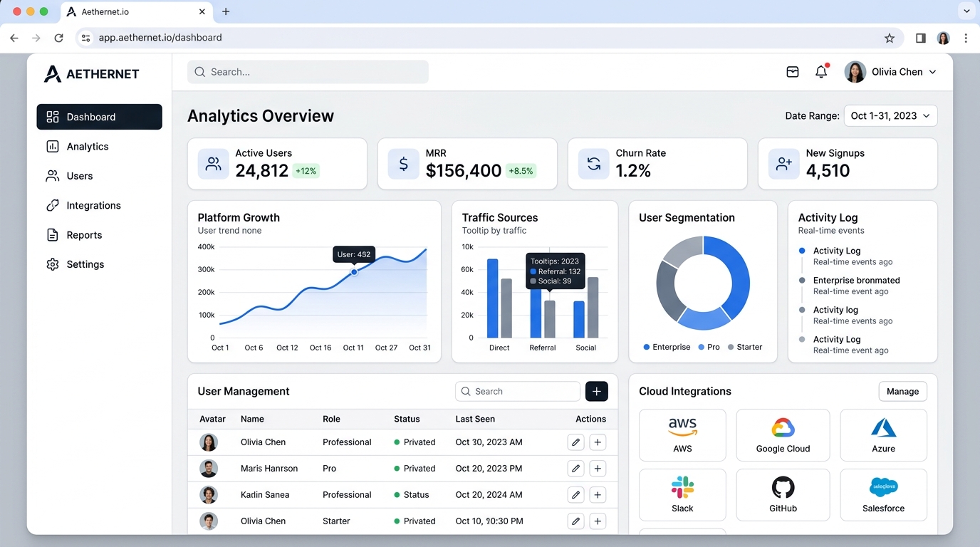Click the plus action for Karlin Sanea row
980x547 pixels.
[598, 495]
